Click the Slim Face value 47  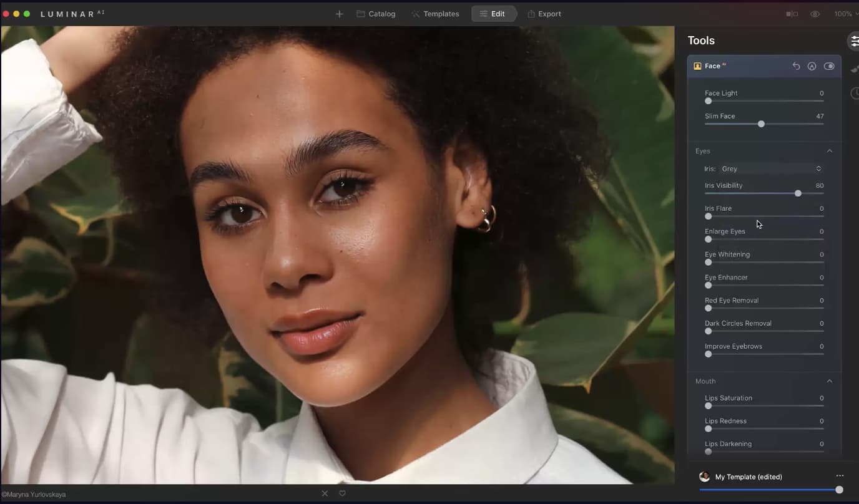(820, 116)
